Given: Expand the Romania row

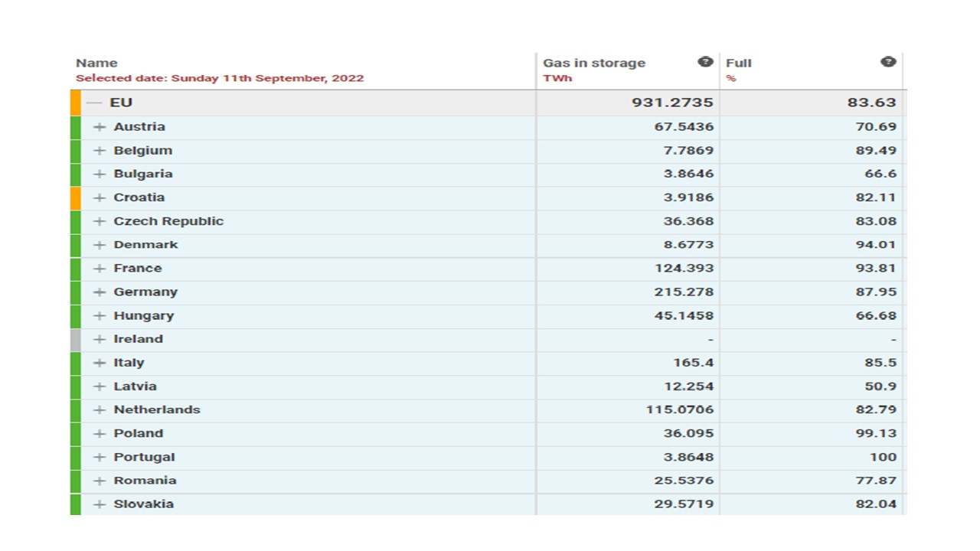Looking at the screenshot, I should [x=99, y=481].
